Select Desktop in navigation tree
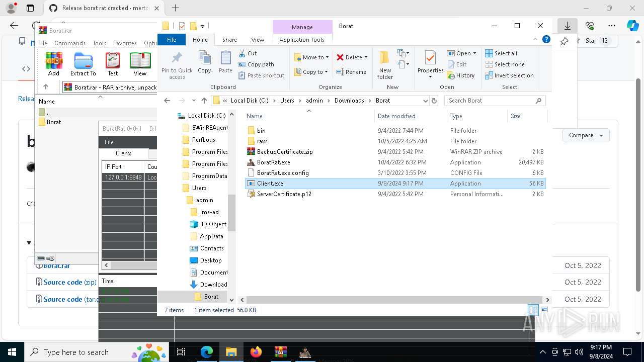This screenshot has height=362, width=644. point(210,260)
